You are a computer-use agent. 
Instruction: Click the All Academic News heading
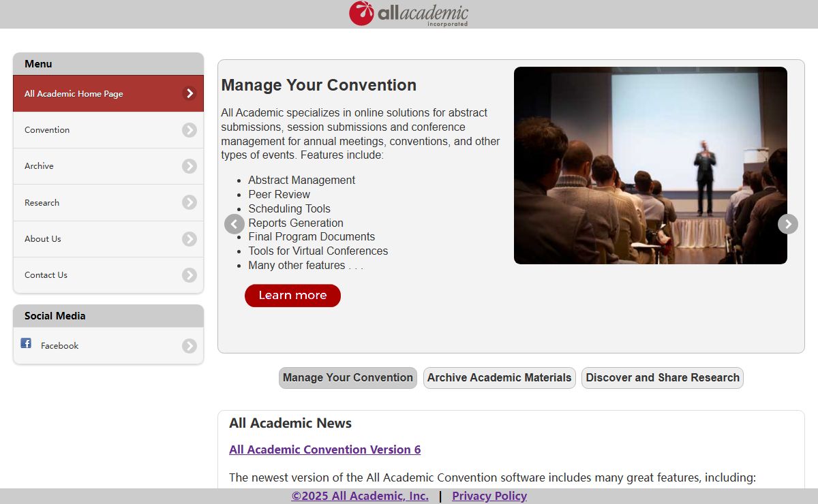click(x=290, y=423)
